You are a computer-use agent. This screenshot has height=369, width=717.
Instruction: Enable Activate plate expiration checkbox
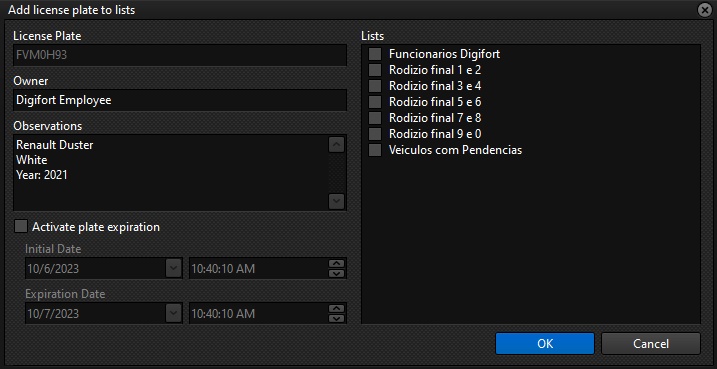[21, 226]
